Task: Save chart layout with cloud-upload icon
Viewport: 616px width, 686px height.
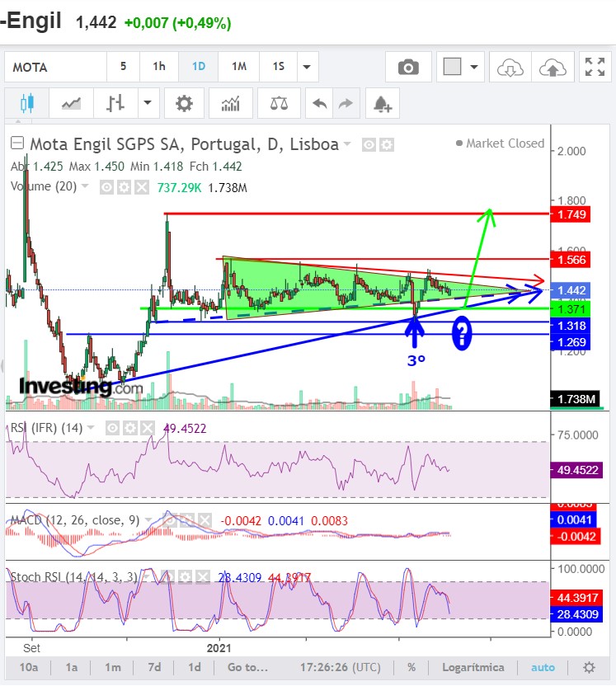Action: [x=553, y=67]
